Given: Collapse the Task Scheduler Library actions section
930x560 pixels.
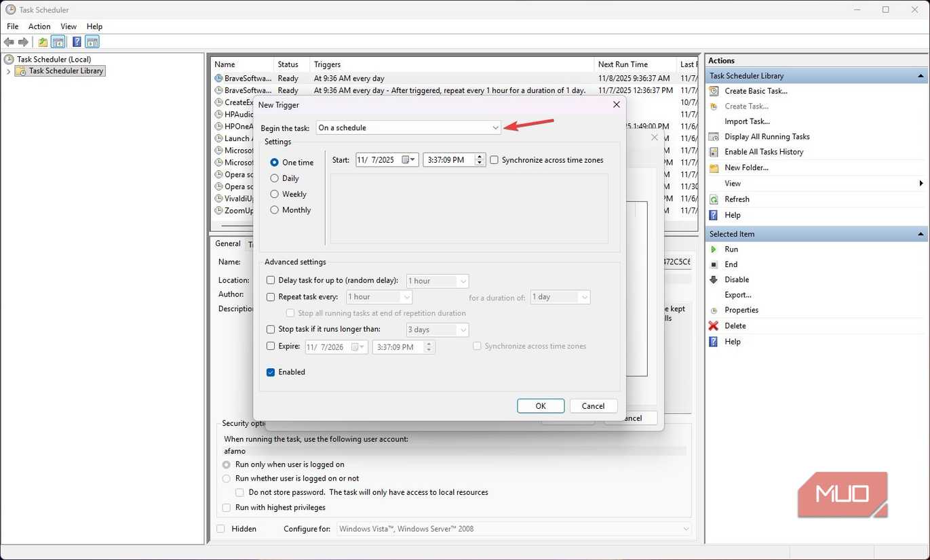Looking at the screenshot, I should coord(921,76).
